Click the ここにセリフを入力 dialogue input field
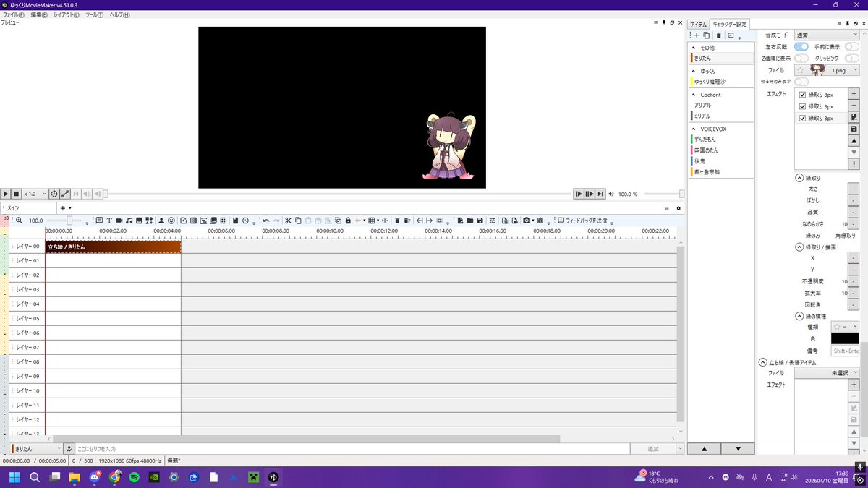 pyautogui.click(x=352, y=449)
